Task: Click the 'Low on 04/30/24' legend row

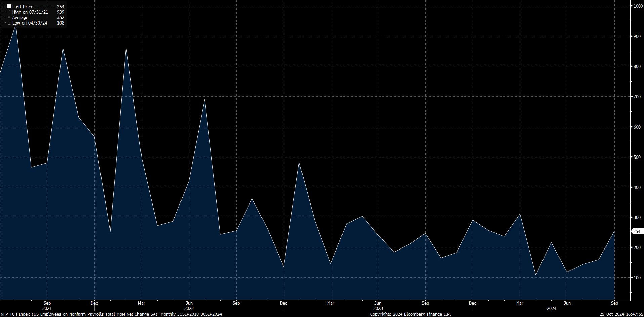Action: pos(30,23)
